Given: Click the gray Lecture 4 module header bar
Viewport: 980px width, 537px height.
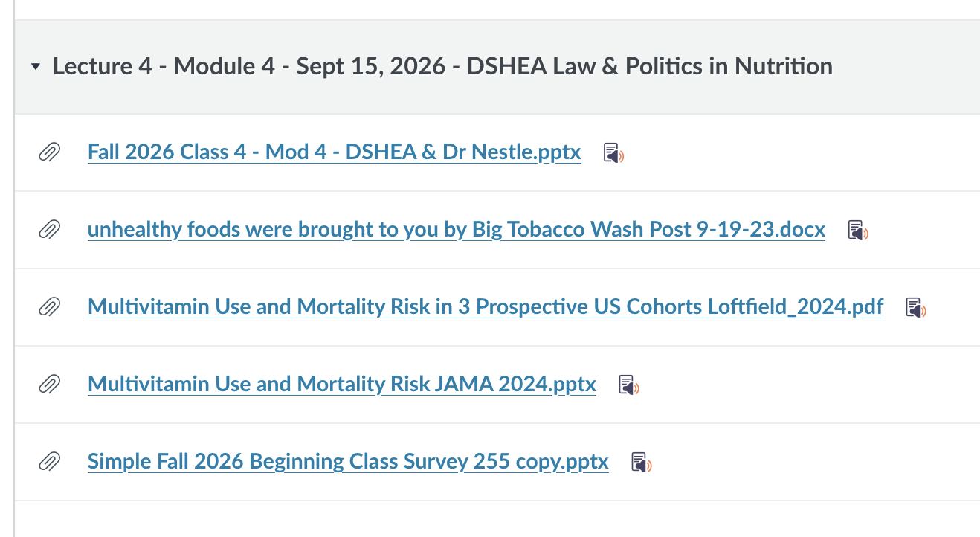Looking at the screenshot, I should pos(497,67).
